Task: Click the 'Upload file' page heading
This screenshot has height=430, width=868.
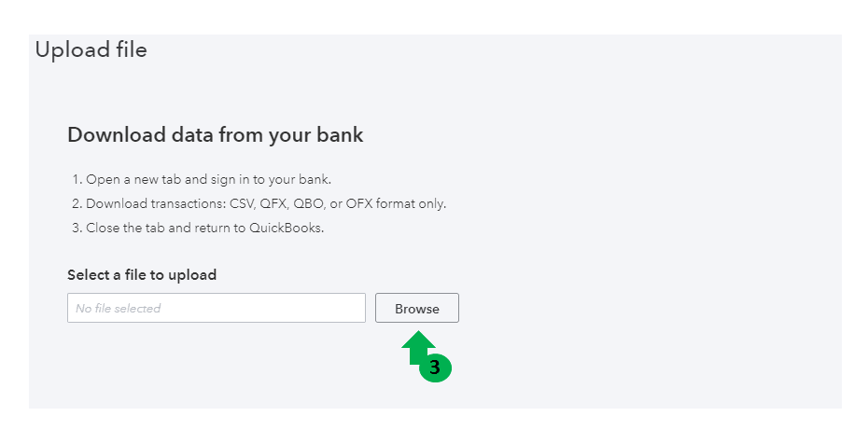Action: pos(91,49)
